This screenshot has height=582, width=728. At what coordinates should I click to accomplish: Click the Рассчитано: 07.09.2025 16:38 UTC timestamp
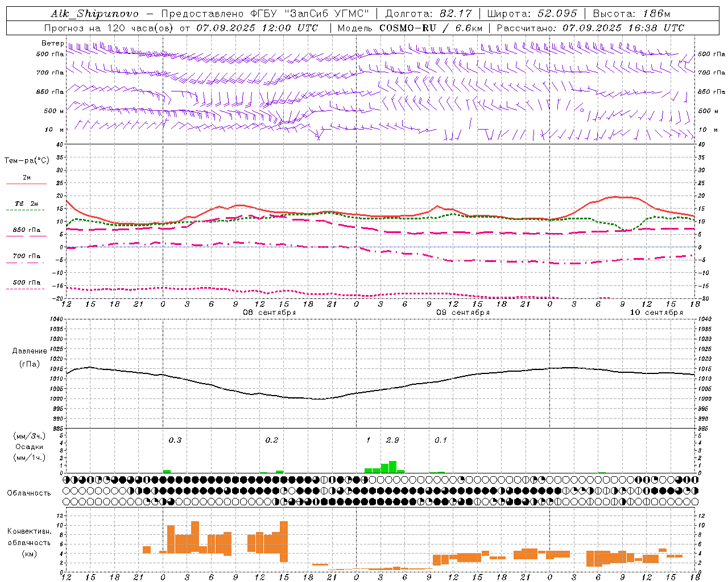tap(590, 28)
